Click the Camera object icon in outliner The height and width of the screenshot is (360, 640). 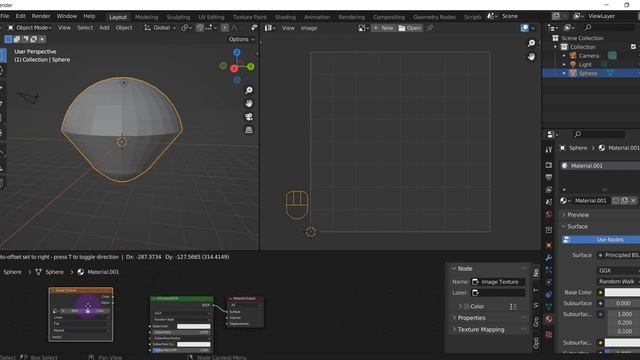[x=573, y=56]
